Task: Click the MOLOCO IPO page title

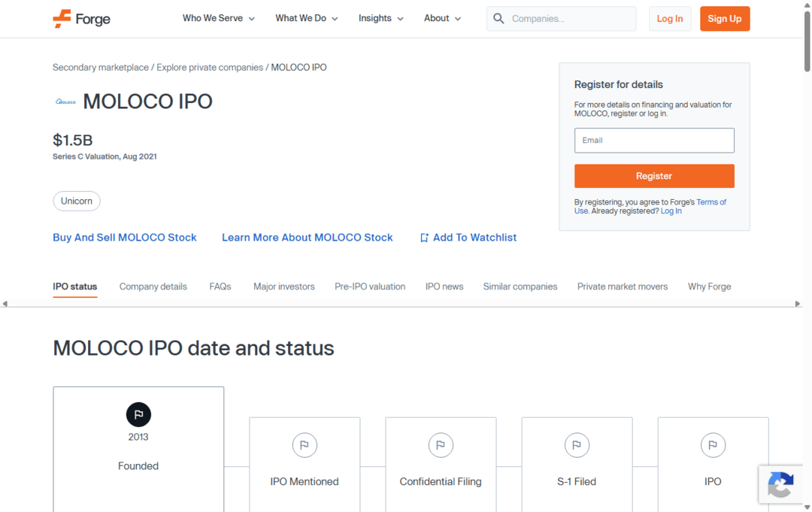Action: (x=147, y=101)
